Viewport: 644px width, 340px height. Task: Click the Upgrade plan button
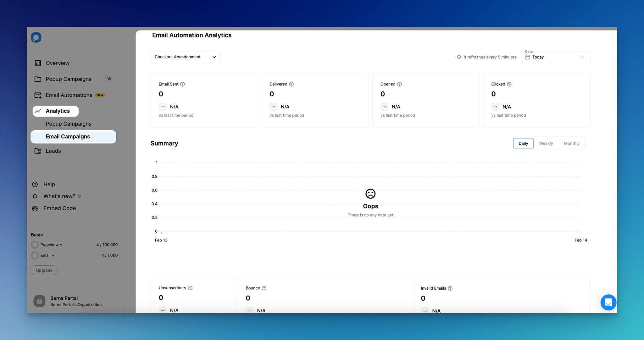pos(44,270)
